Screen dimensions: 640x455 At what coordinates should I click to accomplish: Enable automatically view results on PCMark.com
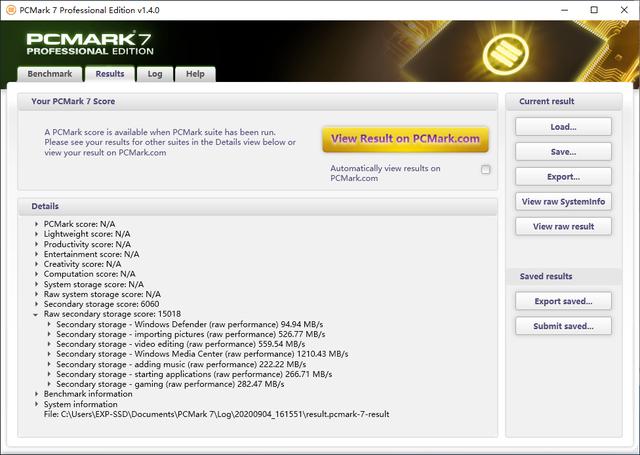pos(485,170)
